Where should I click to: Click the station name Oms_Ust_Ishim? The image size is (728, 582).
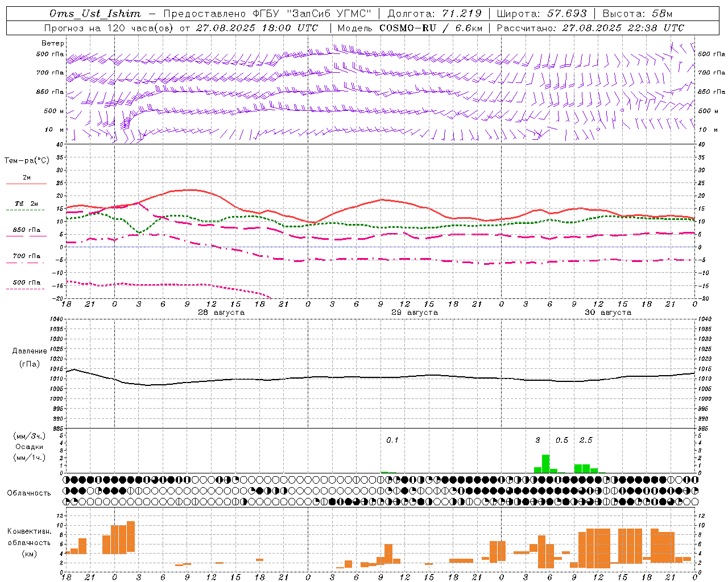point(95,14)
